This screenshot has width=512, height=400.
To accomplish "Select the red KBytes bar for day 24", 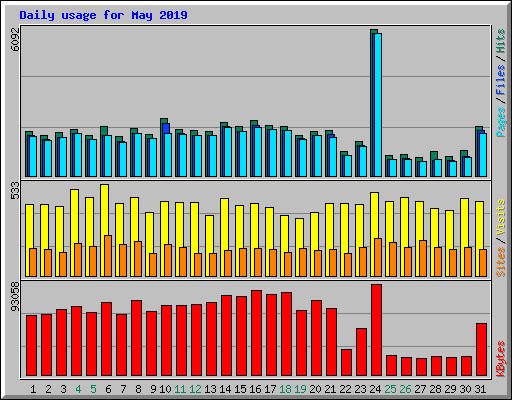I will pos(376,330).
